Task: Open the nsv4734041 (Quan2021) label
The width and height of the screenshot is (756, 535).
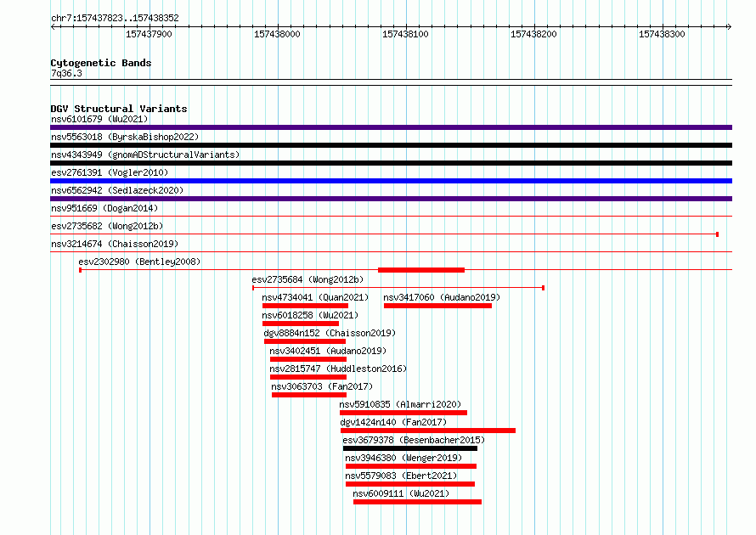Action: [x=315, y=297]
